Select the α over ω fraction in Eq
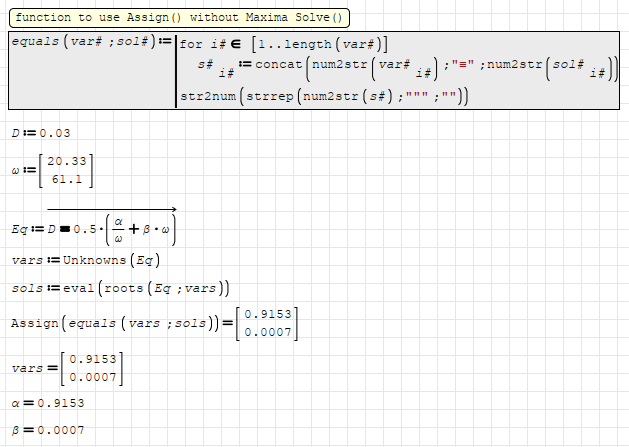This screenshot has height=447, width=629. coord(119,229)
